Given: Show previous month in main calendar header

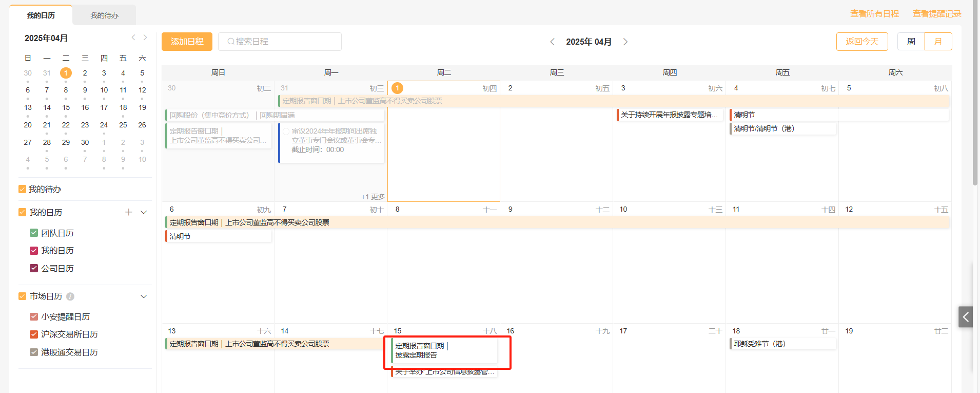Looking at the screenshot, I should (552, 42).
